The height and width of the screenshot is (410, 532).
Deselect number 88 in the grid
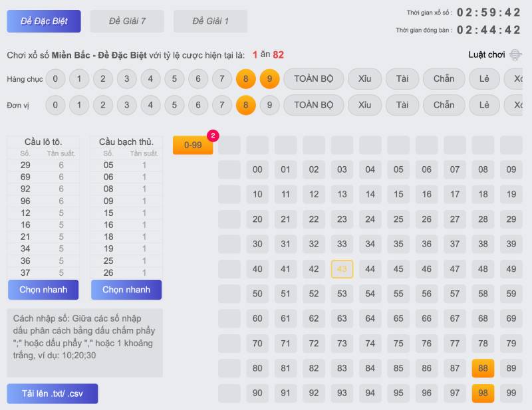483,368
